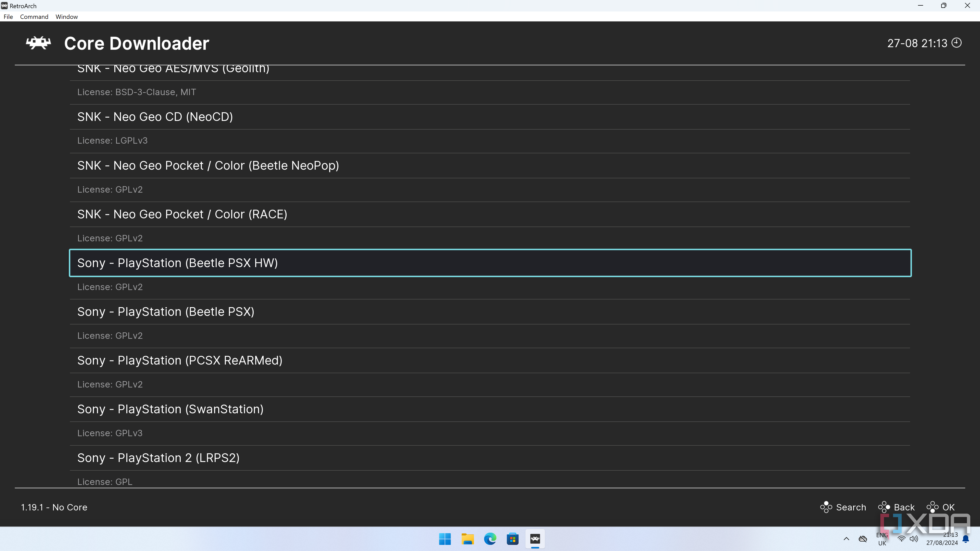980x551 pixels.
Task: Select SNK - Neo Geo Pocket / Color (Beetle NeoPop)
Action: [490, 165]
